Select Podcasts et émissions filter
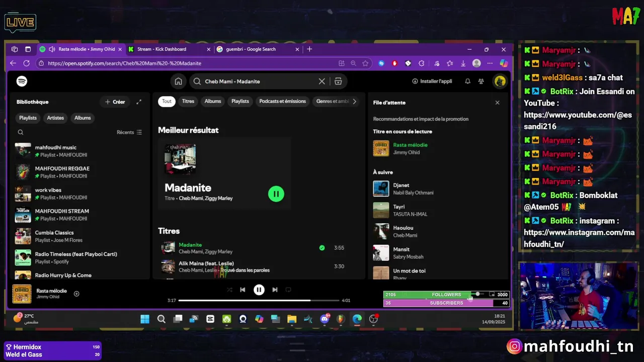 [282, 102]
